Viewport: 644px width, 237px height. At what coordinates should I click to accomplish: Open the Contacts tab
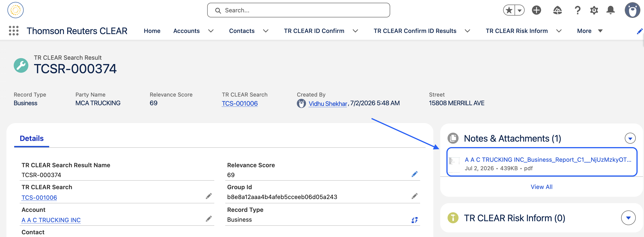pos(242,31)
